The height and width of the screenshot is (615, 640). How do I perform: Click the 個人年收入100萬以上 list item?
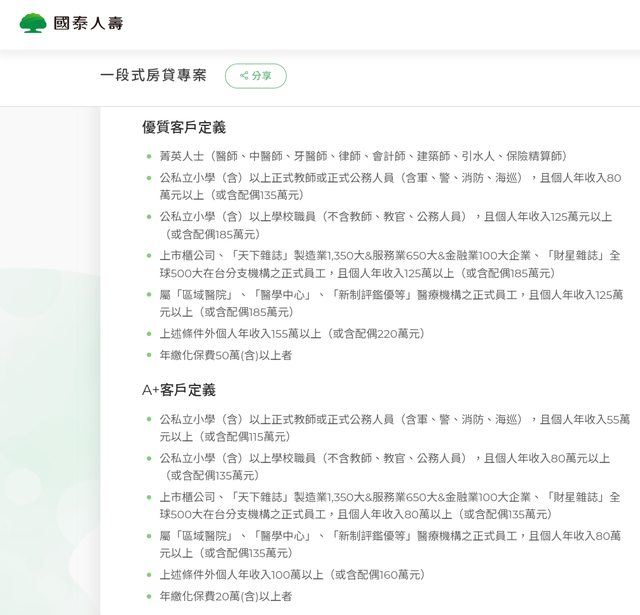(x=292, y=574)
